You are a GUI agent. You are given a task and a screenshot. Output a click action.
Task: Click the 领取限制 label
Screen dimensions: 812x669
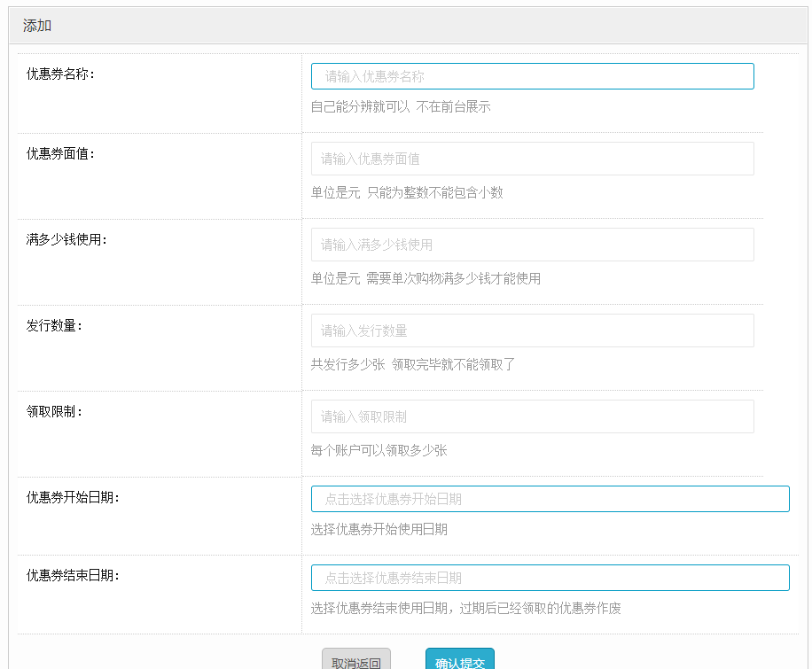55,411
